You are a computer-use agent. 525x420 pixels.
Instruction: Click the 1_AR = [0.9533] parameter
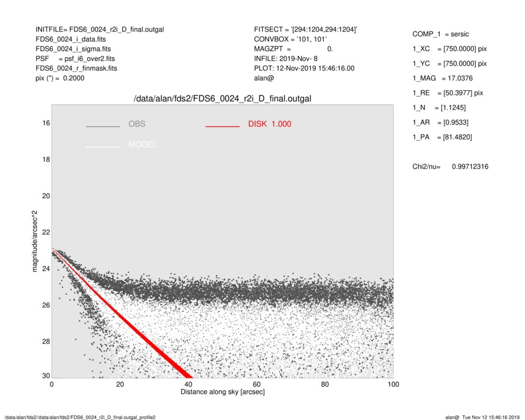tap(440, 123)
